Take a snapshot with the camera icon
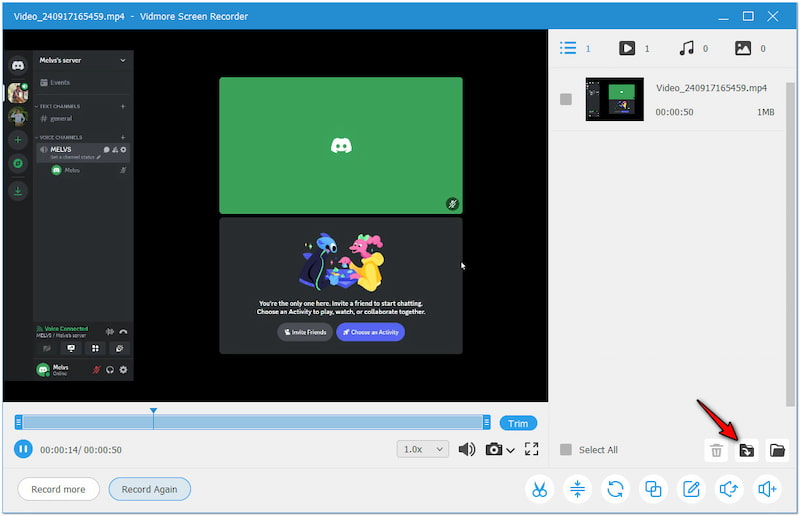 point(493,450)
